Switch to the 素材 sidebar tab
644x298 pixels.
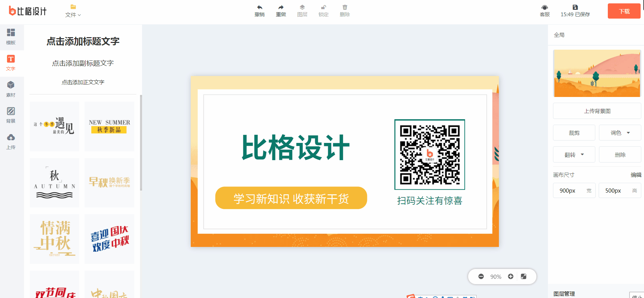11,89
